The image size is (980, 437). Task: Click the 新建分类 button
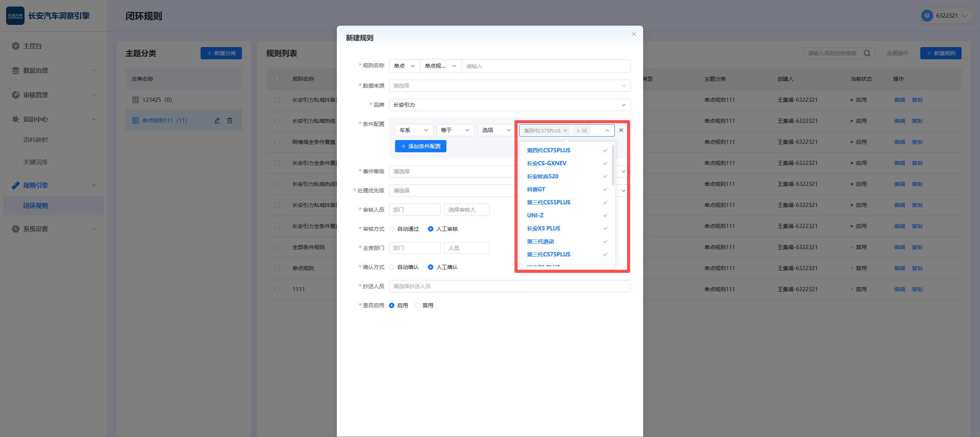(x=221, y=53)
